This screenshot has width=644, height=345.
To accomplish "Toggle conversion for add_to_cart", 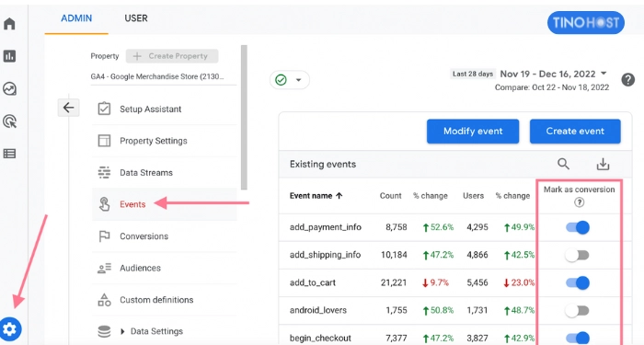I will pyautogui.click(x=578, y=282).
